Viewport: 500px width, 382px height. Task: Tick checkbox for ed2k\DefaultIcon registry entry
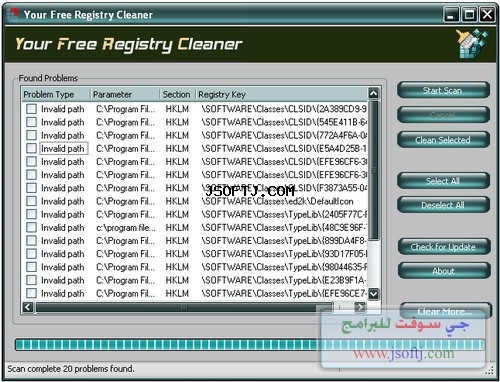coord(31,201)
